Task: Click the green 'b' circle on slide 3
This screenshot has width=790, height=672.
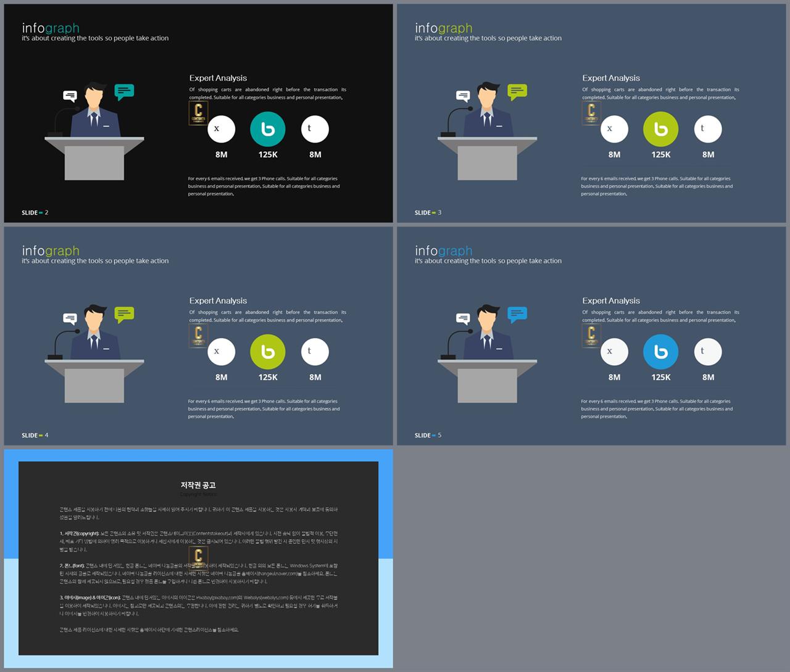Action: tap(661, 129)
